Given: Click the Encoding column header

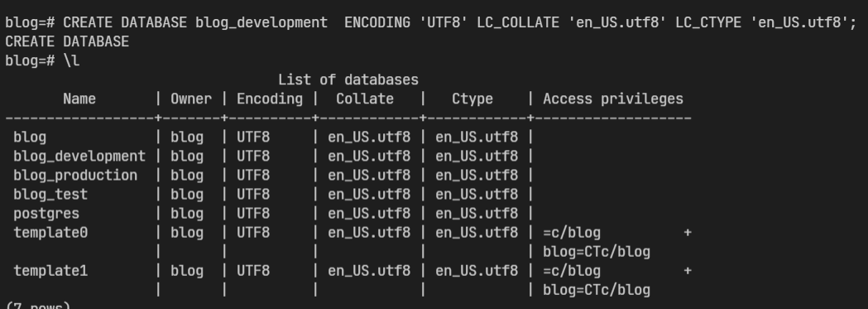Looking at the screenshot, I should [x=270, y=99].
